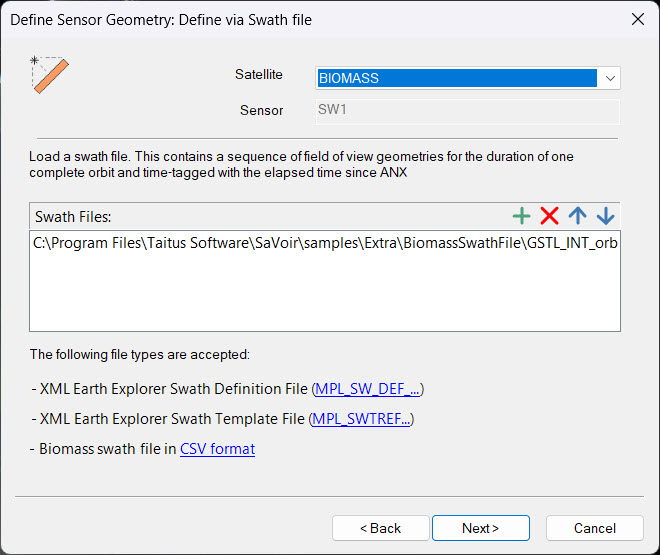Image resolution: width=660 pixels, height=555 pixels.
Task: Select the GSTL_INT_orb swath file entry
Action: (x=325, y=245)
